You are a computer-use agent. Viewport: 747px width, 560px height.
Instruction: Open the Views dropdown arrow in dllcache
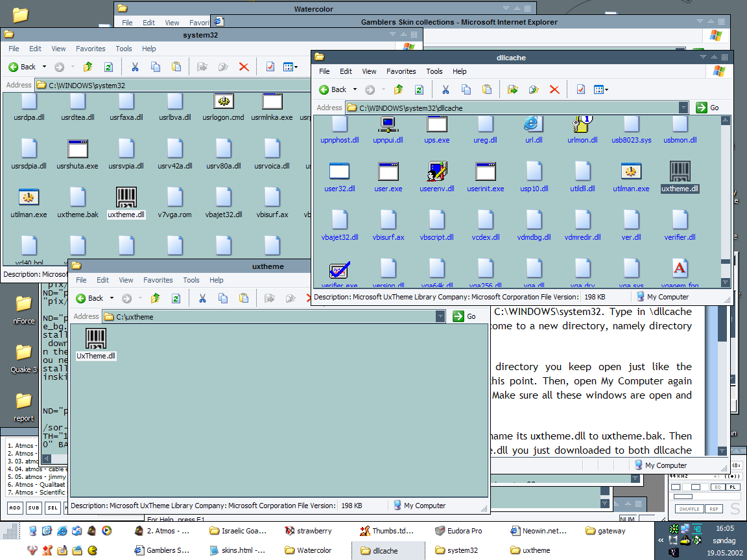tap(606, 89)
